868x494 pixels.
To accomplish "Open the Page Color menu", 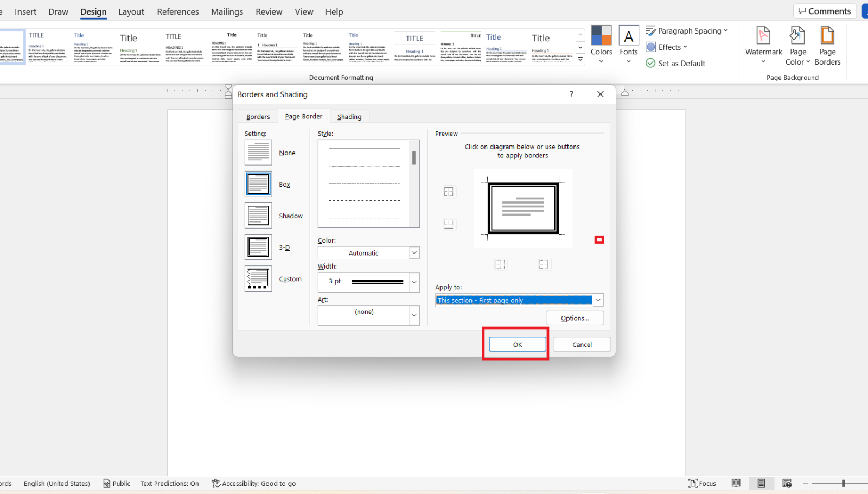I will [797, 46].
